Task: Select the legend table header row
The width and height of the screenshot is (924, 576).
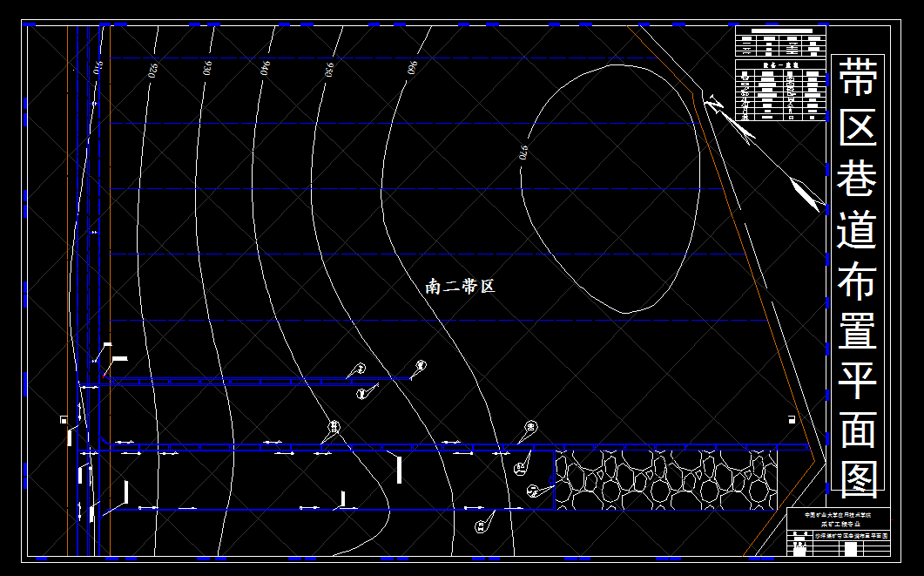Action: [x=780, y=64]
